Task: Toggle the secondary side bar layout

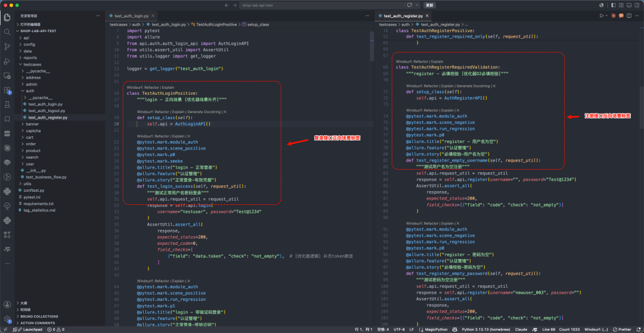Action: click(637, 5)
